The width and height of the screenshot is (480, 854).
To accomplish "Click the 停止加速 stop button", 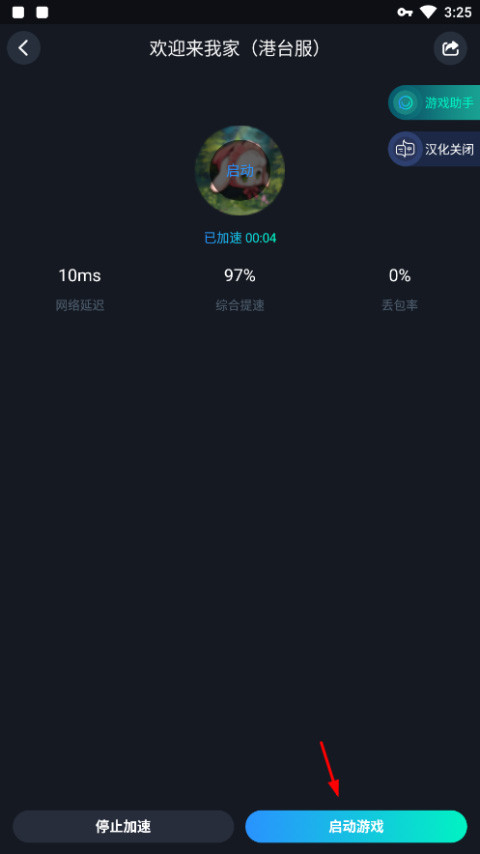I will (123, 827).
